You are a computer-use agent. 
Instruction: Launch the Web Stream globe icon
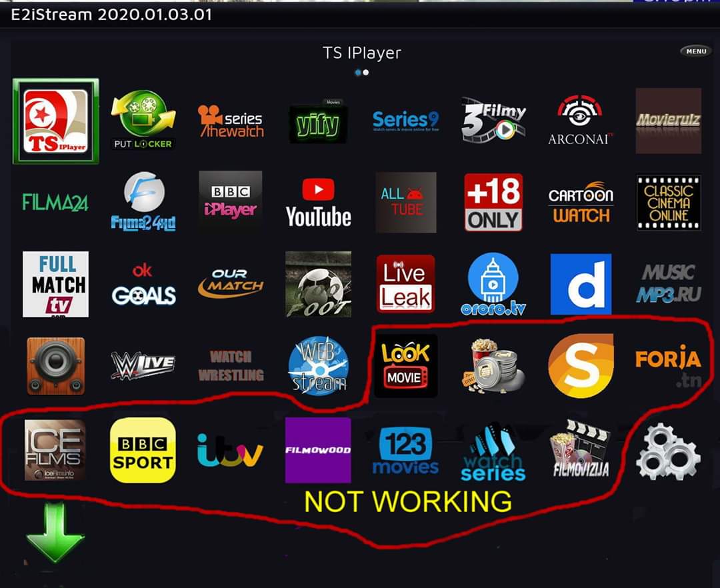318,366
